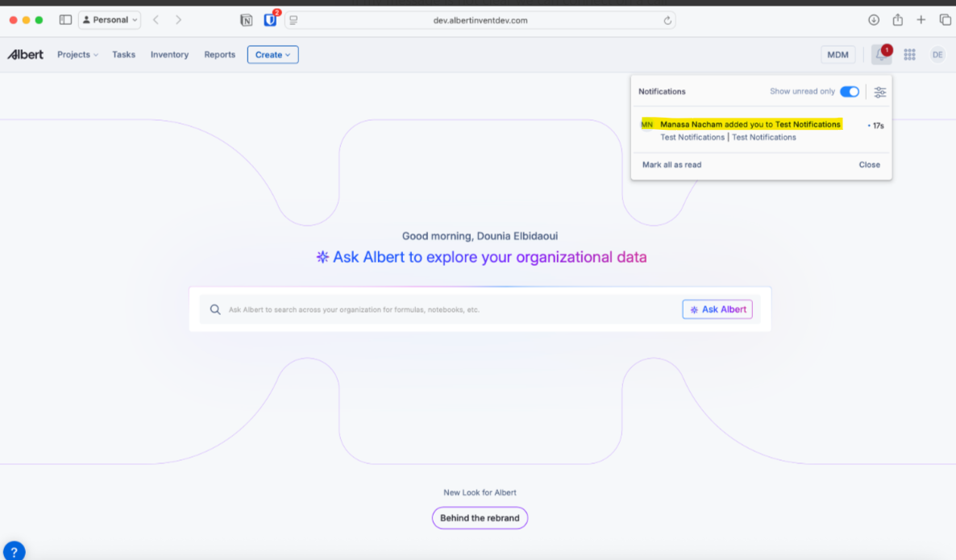Open the apps grid icon

pos(909,55)
